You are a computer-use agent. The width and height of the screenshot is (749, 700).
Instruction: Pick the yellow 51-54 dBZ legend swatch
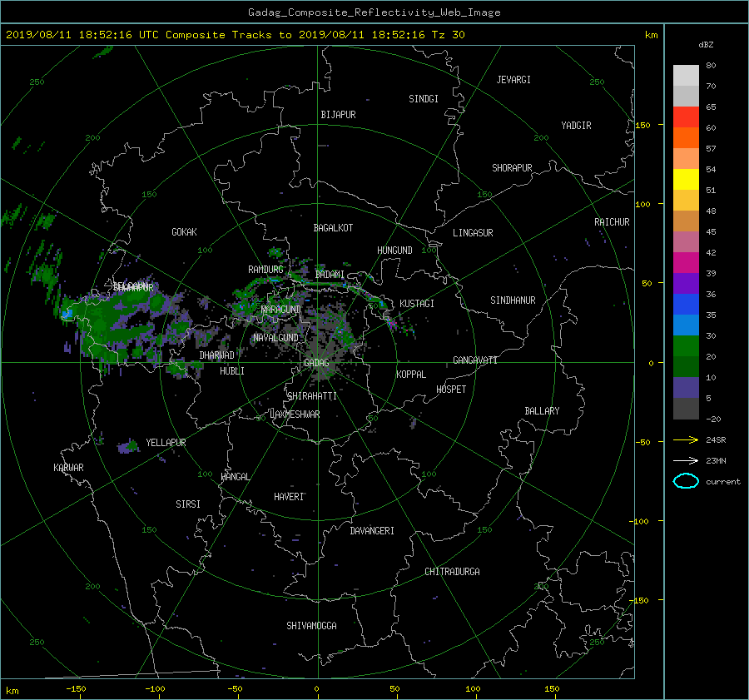[x=686, y=179]
